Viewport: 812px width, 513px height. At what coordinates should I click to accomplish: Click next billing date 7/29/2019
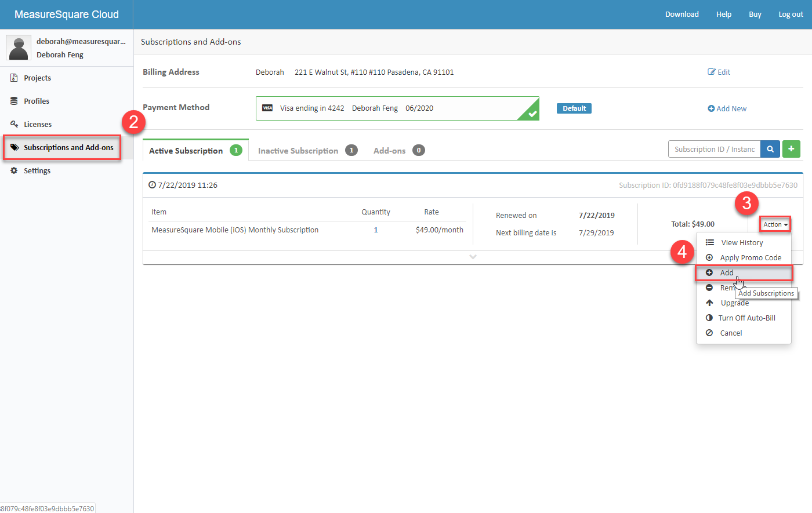[597, 232]
